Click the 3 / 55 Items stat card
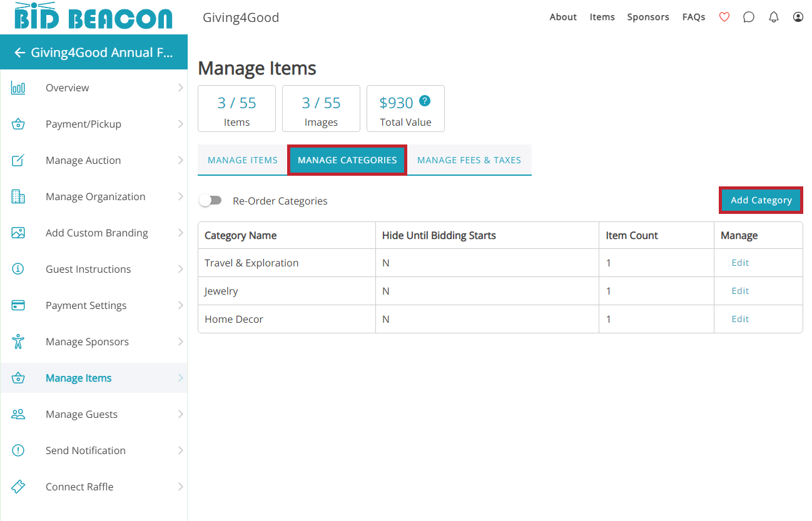 236,109
